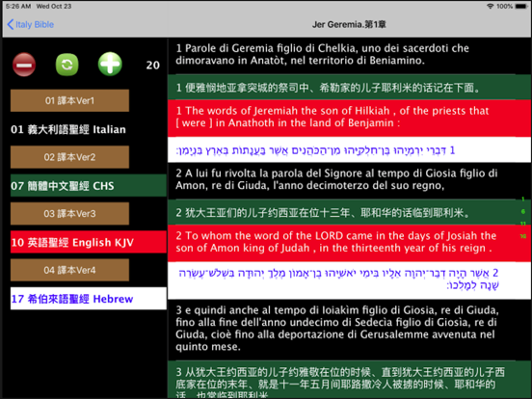Tap the font size value 20
This screenshot has width=532, height=399.
click(153, 66)
